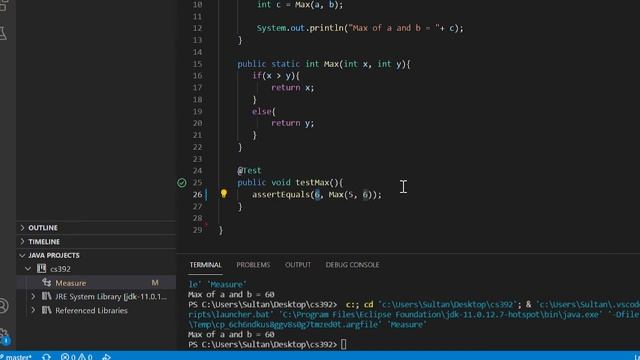Expand the Referenced Libraries node
Screen dimensions: 640x360
point(33,310)
